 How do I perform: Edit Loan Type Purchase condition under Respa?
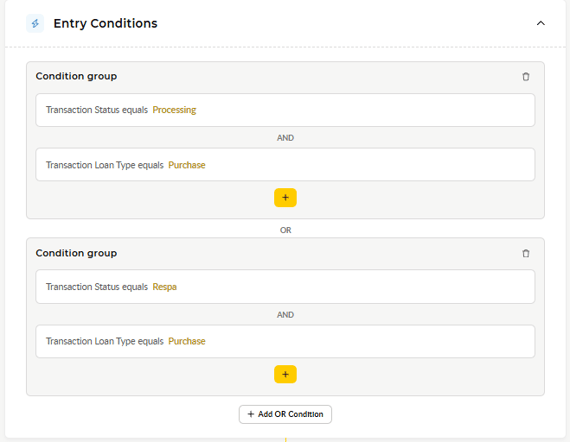(285, 341)
